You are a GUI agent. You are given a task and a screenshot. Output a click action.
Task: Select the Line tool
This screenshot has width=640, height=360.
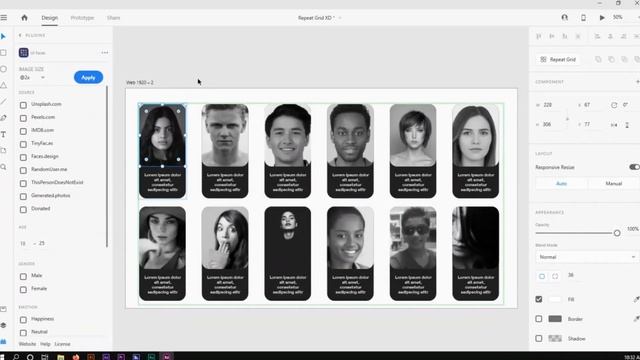(x=3, y=102)
